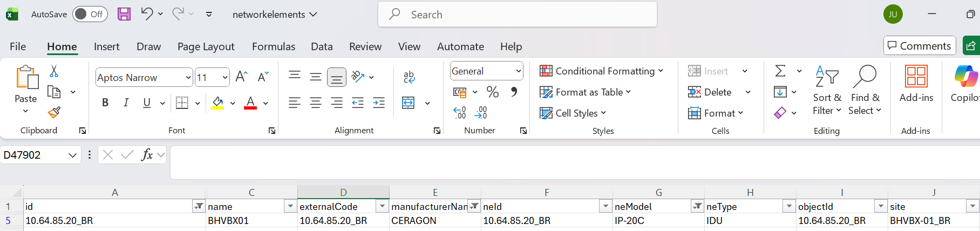Click the Format Painter brush icon
Image resolution: width=980 pixels, height=231 pixels.
click(54, 112)
